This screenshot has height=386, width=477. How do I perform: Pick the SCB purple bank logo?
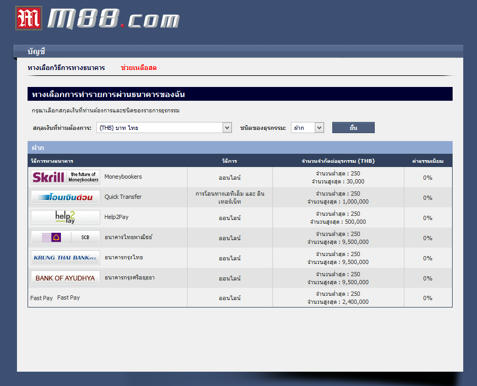[x=66, y=237]
